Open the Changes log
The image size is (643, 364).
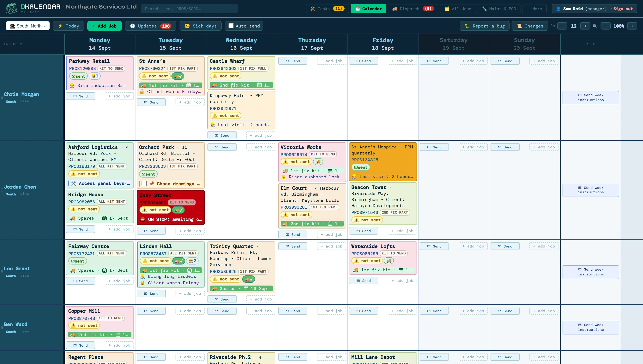[x=530, y=26]
